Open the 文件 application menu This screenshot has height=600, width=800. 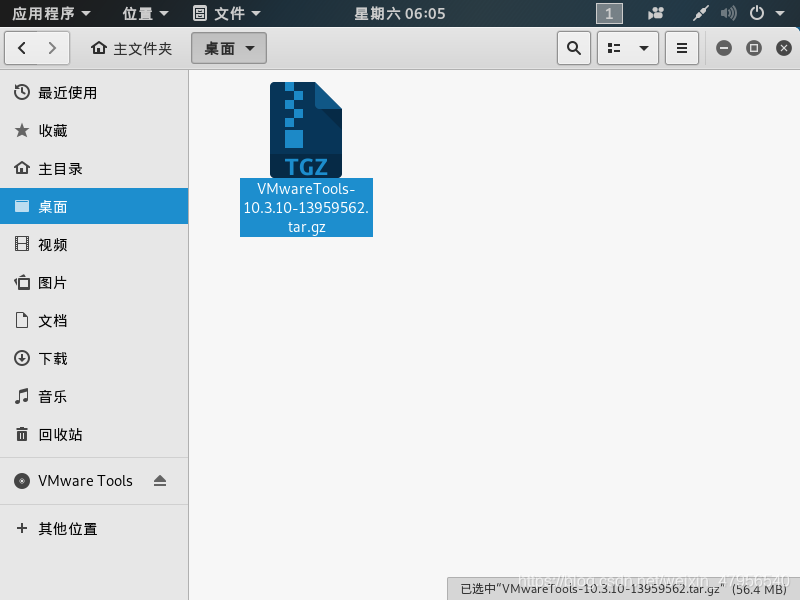pyautogui.click(x=227, y=13)
